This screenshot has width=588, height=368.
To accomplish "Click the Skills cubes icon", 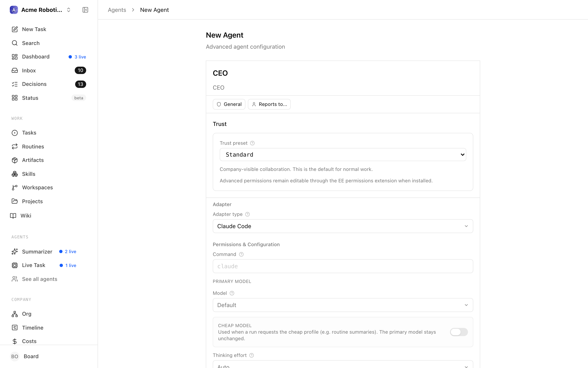I will pyautogui.click(x=14, y=174).
